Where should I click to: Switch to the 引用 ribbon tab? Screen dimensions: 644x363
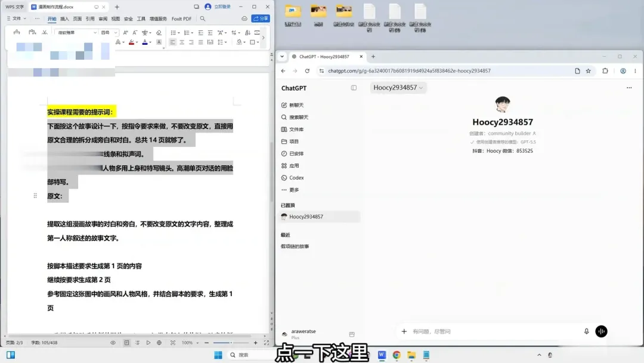pyautogui.click(x=90, y=19)
